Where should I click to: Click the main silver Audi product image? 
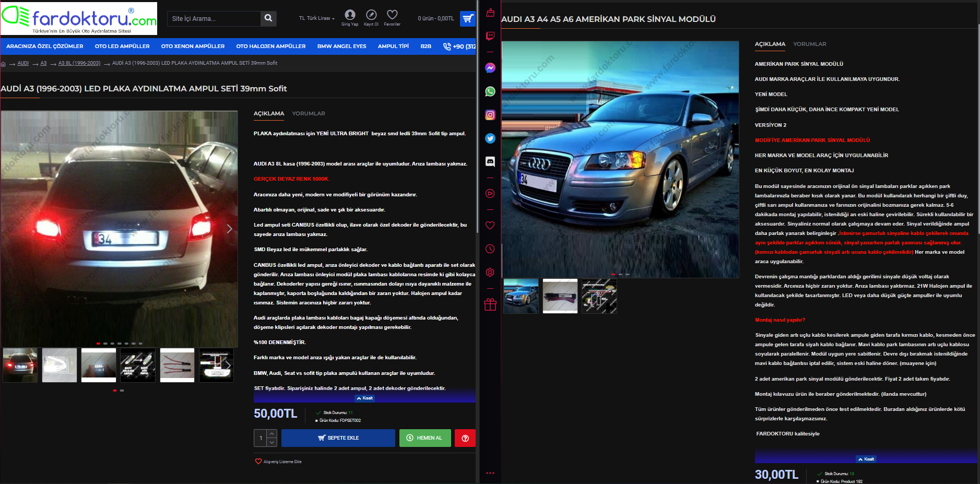point(620,159)
